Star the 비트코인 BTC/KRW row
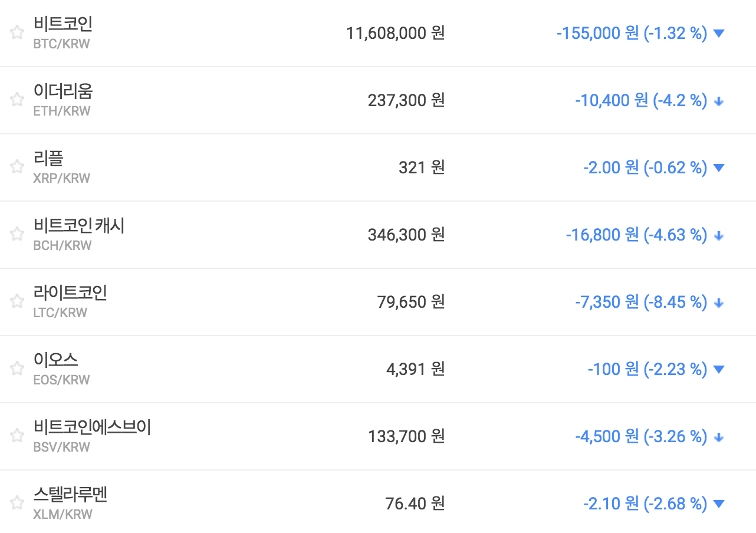756x533 pixels. (x=17, y=32)
